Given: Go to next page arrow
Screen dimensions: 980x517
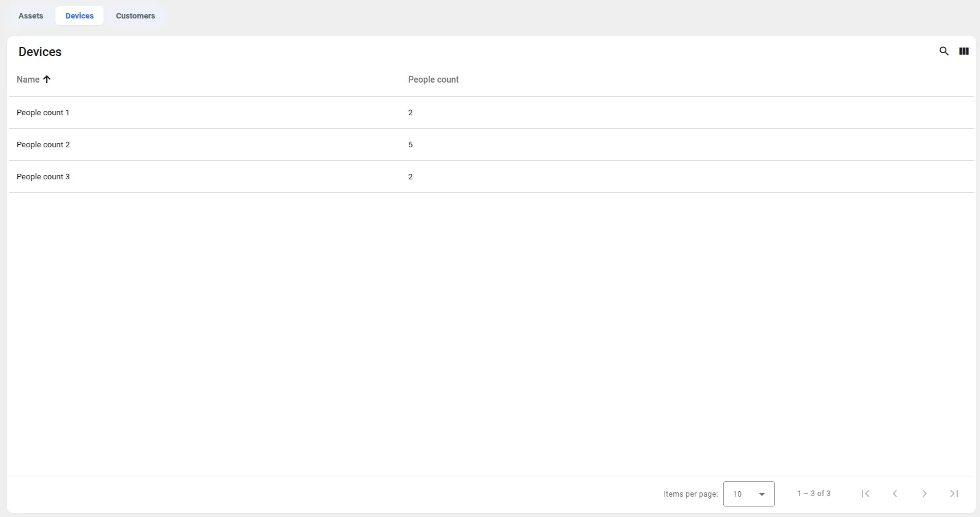Looking at the screenshot, I should click(x=925, y=494).
